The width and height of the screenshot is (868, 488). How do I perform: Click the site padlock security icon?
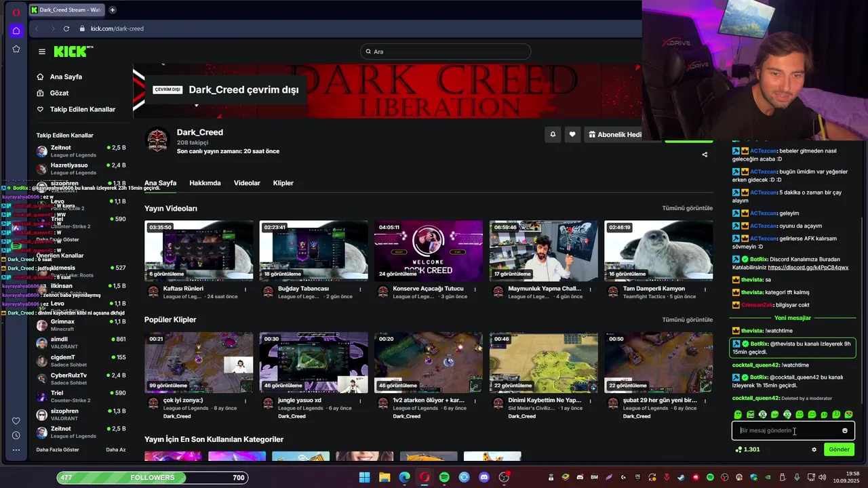(82, 28)
